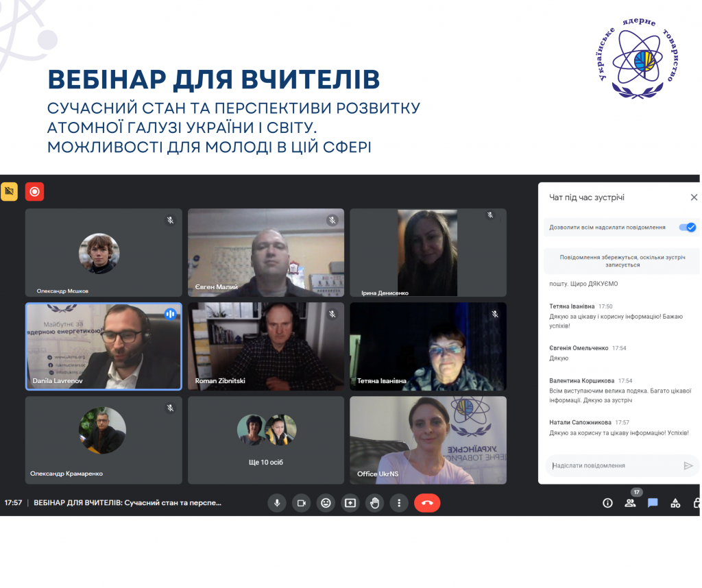The image size is (702, 588).
Task: Open the three-dot more options menu
Action: (399, 503)
